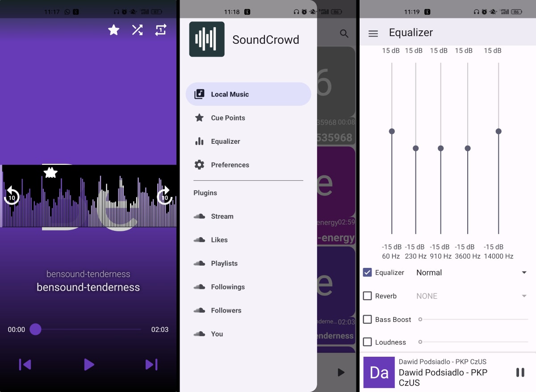Viewport: 536px width, 392px height.
Task: Toggle repeat-one icon at top
Action: coord(160,30)
